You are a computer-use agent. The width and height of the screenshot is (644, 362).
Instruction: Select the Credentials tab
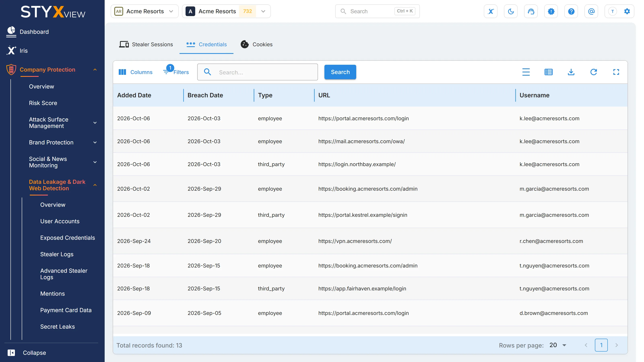point(206,44)
